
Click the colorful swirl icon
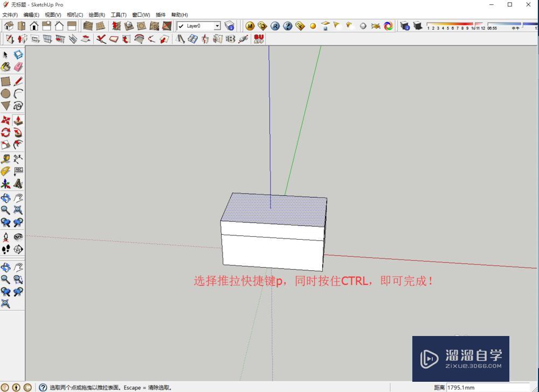click(389, 26)
